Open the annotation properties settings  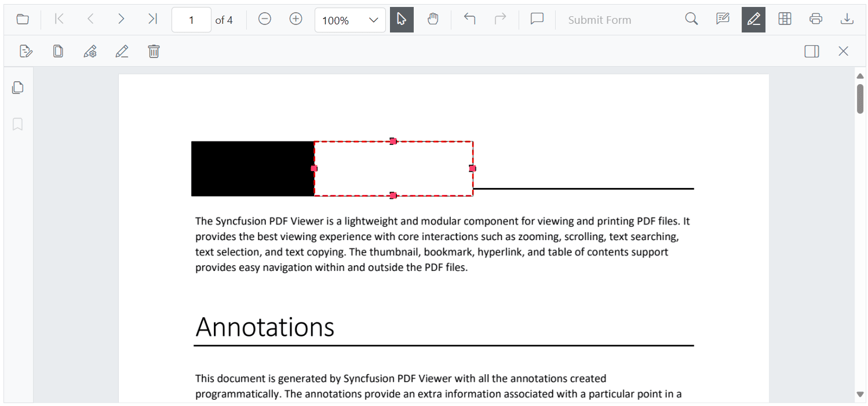(x=90, y=51)
